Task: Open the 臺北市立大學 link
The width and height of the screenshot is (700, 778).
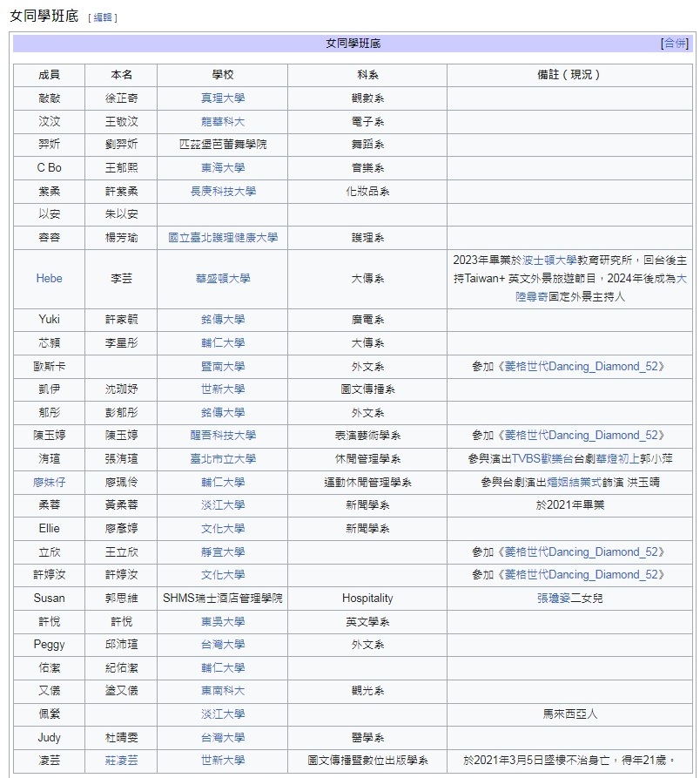Action: pyautogui.click(x=223, y=458)
